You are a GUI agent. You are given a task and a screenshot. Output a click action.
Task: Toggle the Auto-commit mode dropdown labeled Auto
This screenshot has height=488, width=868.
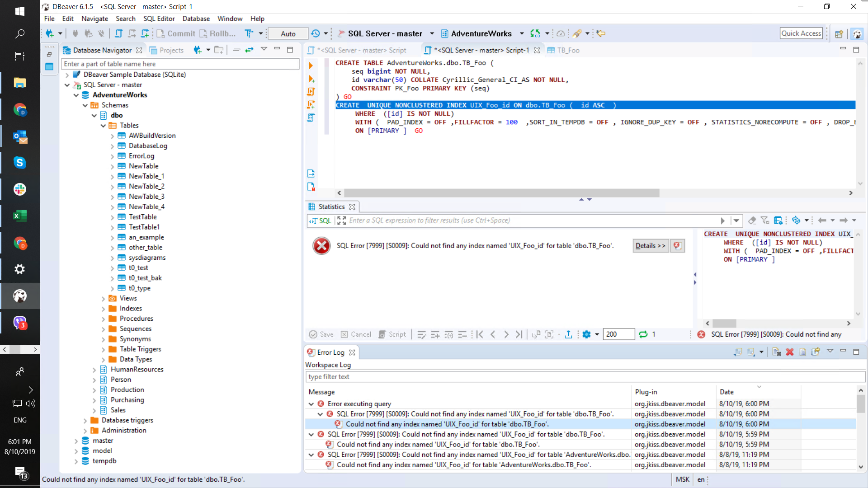click(288, 33)
